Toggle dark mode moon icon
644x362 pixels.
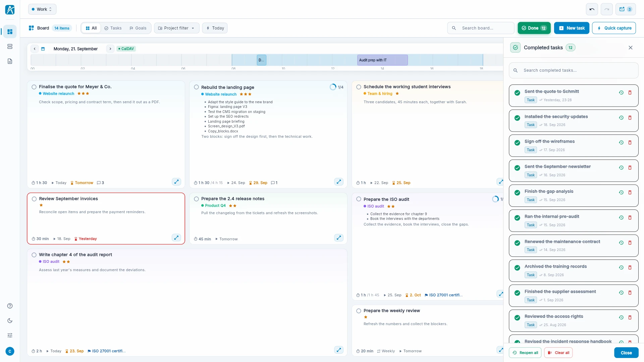(10, 320)
